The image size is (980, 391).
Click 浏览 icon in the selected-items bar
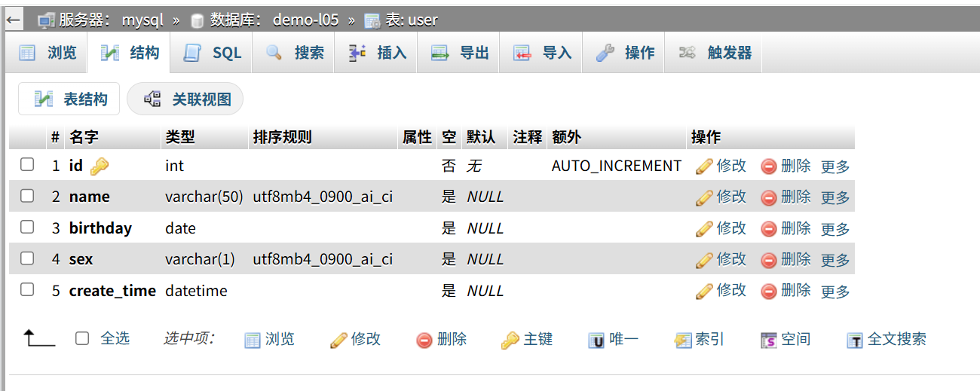click(253, 341)
